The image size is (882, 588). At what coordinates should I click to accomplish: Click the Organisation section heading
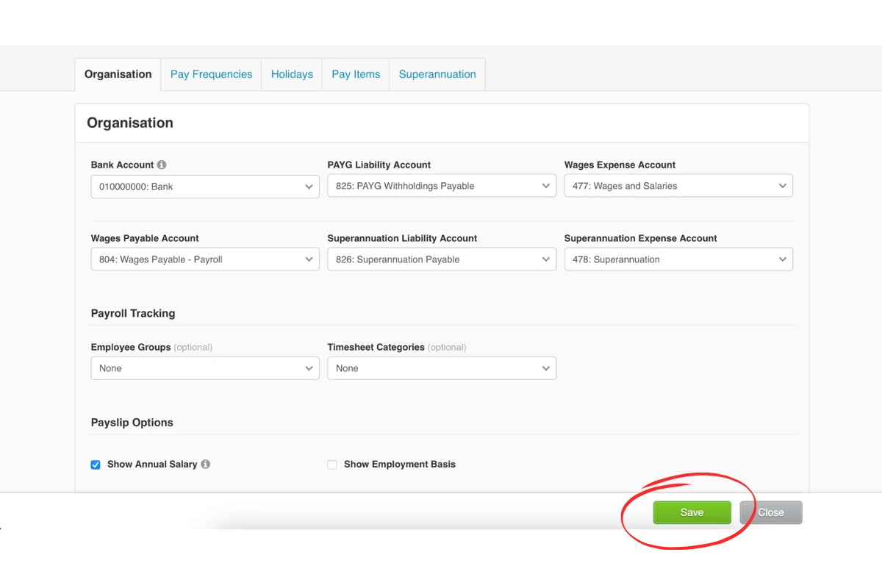point(130,123)
